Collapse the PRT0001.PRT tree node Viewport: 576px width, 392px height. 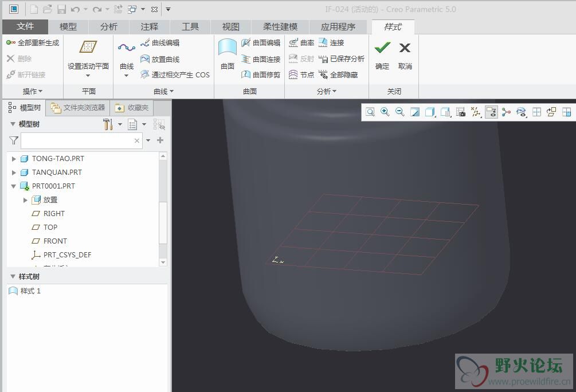(14, 186)
